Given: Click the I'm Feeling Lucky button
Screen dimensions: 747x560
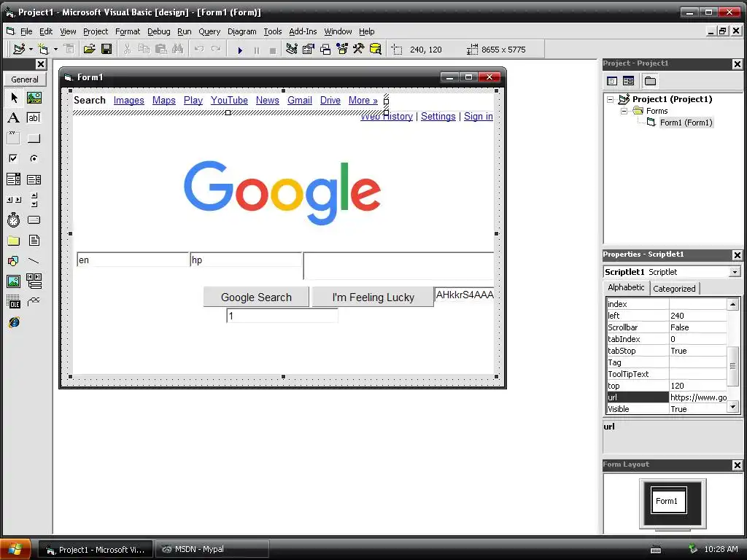Looking at the screenshot, I should click(373, 297).
